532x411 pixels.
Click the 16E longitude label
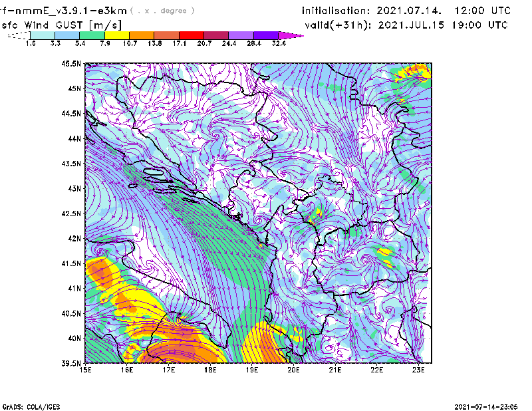tap(127, 370)
